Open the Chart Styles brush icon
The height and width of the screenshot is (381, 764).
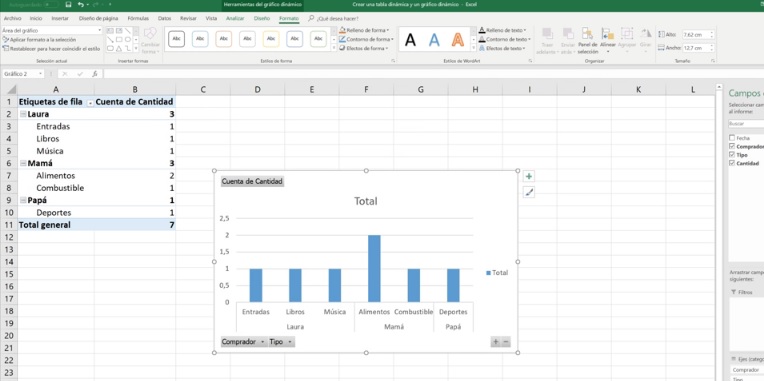[529, 192]
